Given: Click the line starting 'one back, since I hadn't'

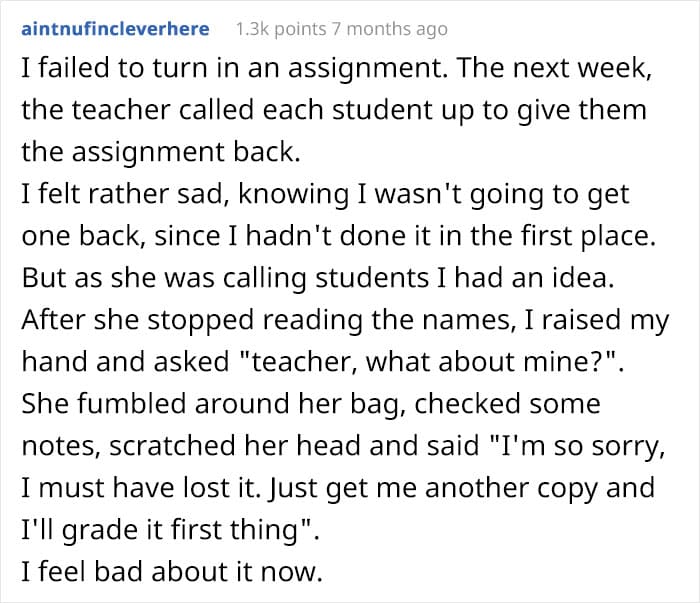Looking at the screenshot, I should [338, 236].
